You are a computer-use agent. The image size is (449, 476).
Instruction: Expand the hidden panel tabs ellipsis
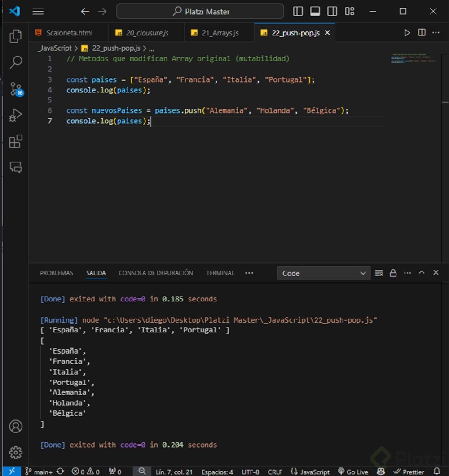[x=249, y=273]
